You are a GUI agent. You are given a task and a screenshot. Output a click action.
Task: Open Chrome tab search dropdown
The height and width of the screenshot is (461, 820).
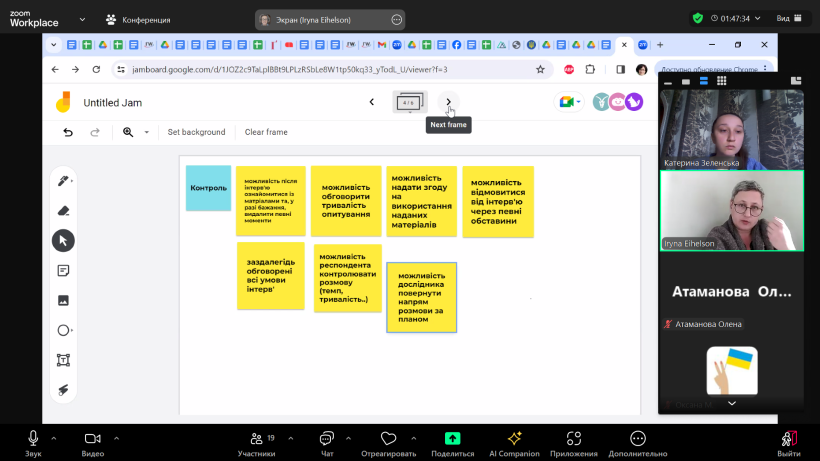[53, 45]
